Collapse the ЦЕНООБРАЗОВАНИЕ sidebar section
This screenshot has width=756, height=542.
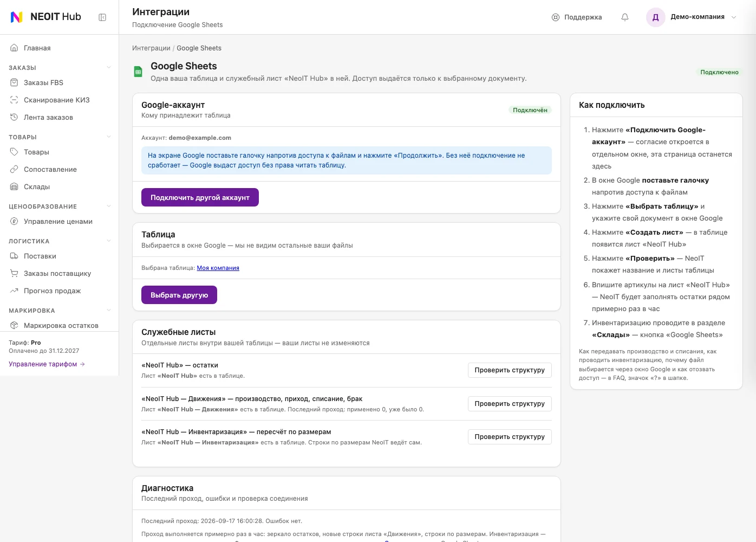point(109,207)
